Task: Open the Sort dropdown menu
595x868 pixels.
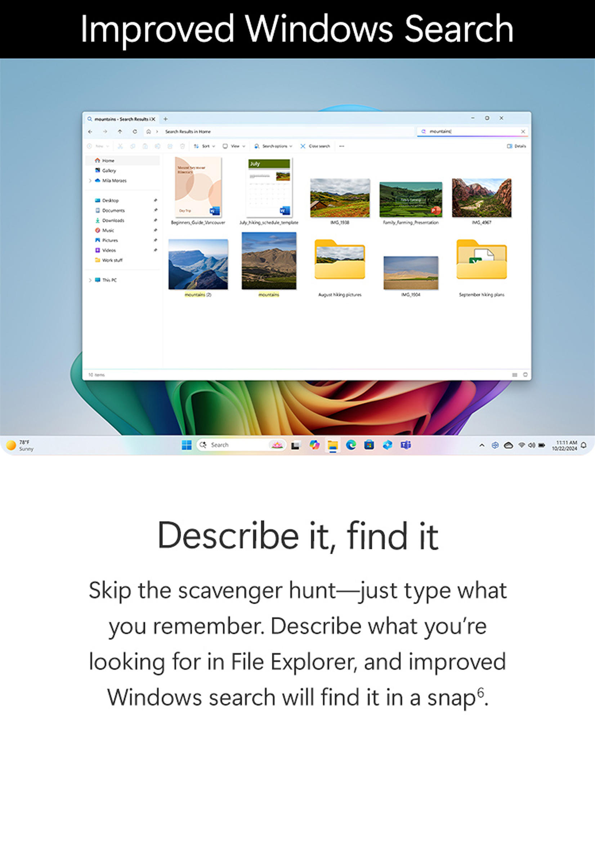Action: coord(204,146)
